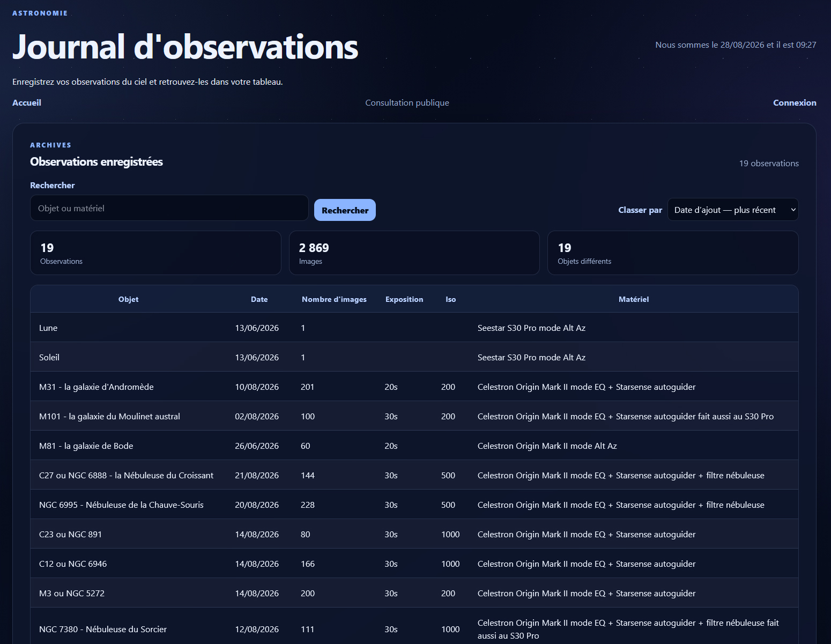The height and width of the screenshot is (644, 831).
Task: Go to Consultation publique
Action: click(407, 102)
